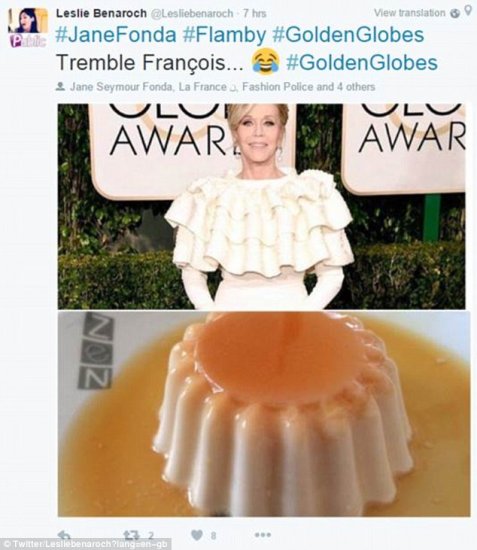
Task: Click the globe translation icon
Action: click(x=455, y=13)
